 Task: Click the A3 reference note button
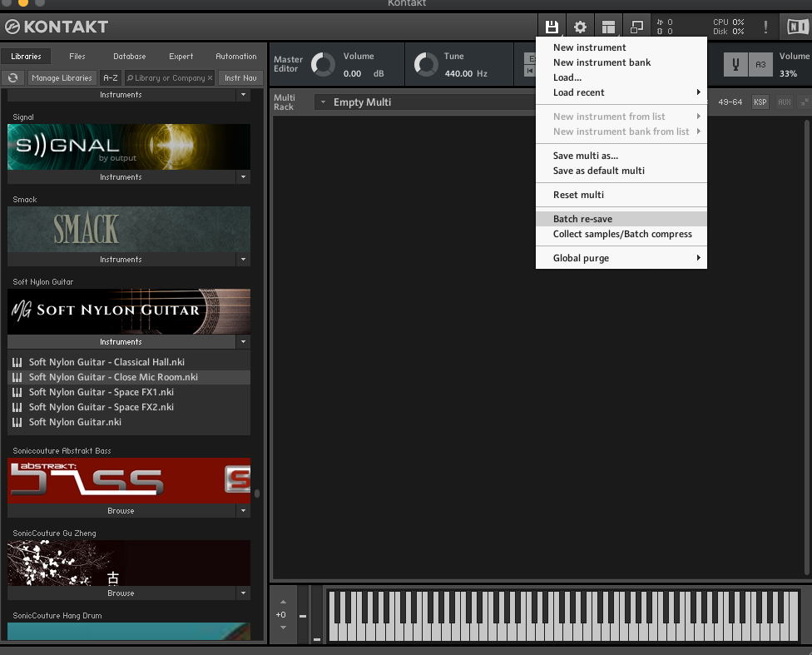point(760,65)
